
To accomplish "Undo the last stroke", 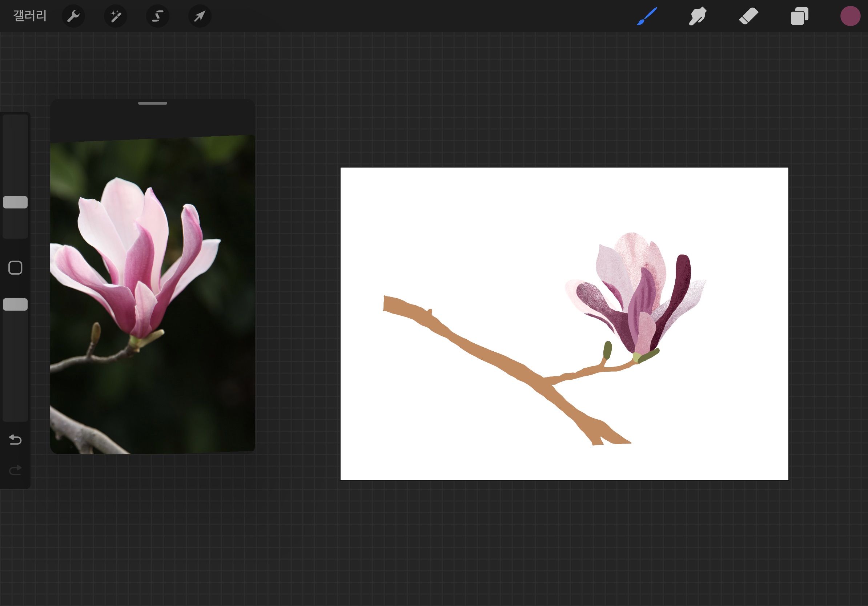I will (15, 440).
